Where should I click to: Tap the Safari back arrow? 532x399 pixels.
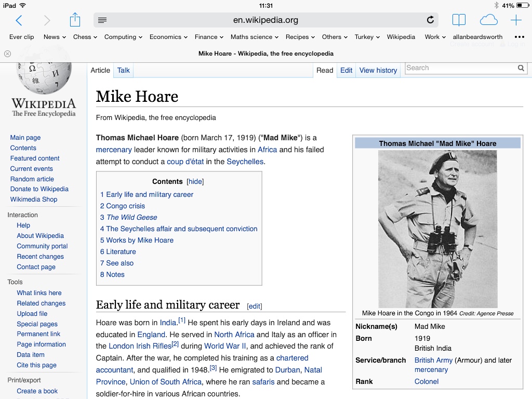pos(19,20)
